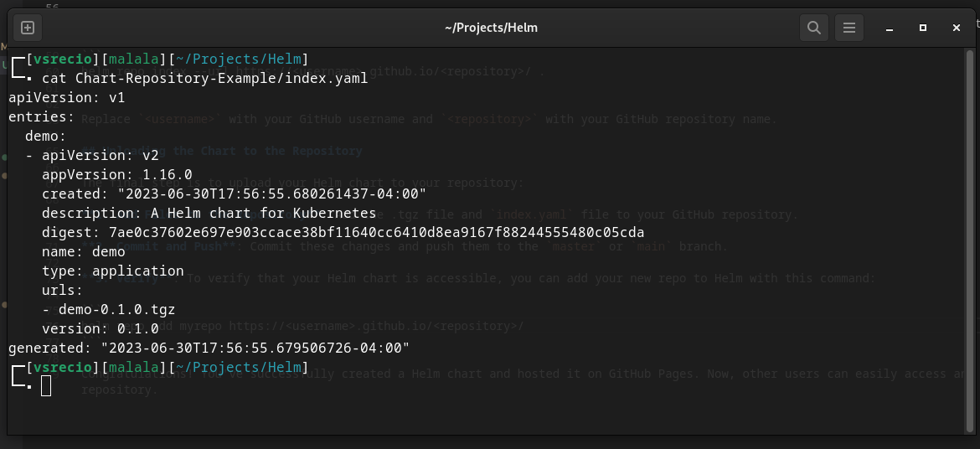This screenshot has height=449, width=980.
Task: Click the digest hash value
Action: click(x=376, y=233)
